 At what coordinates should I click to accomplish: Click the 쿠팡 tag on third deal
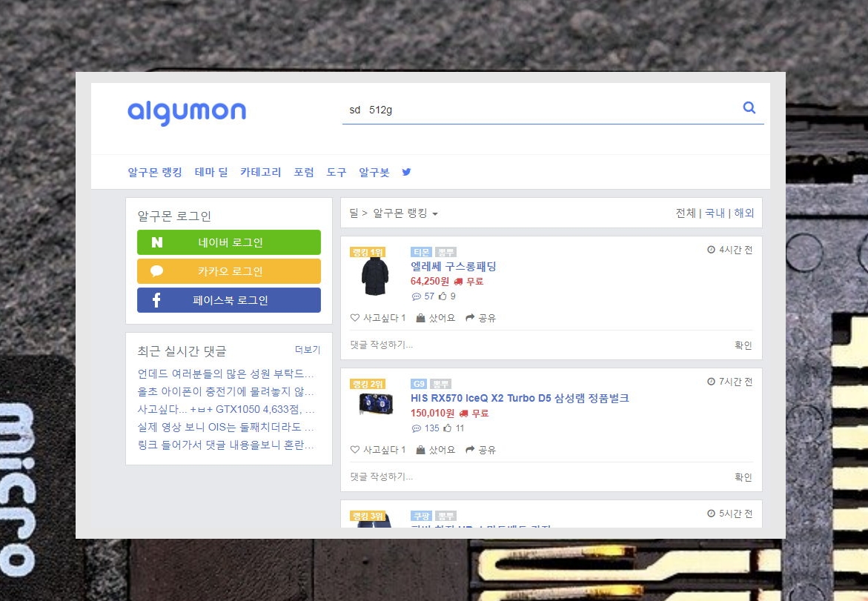point(421,516)
